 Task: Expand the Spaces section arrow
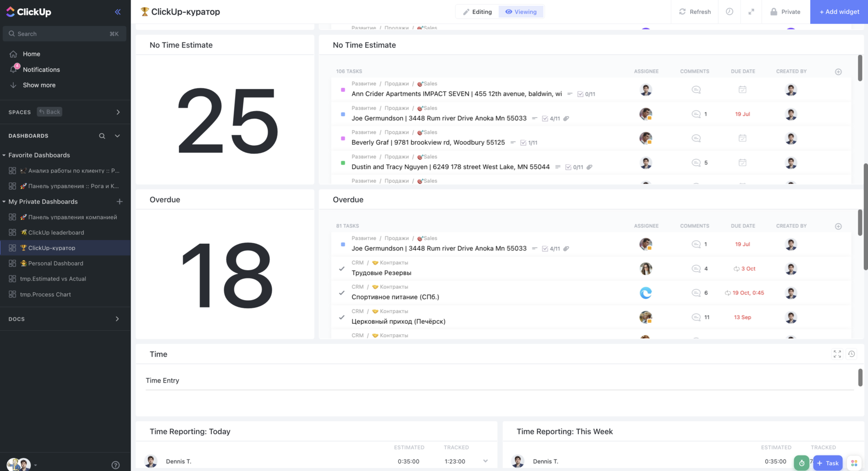118,112
